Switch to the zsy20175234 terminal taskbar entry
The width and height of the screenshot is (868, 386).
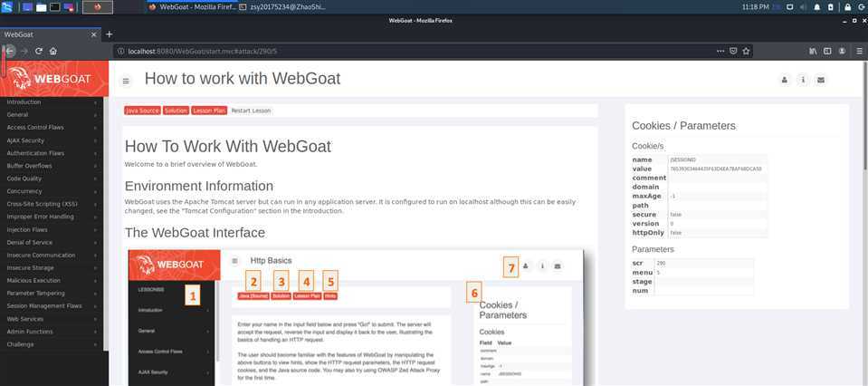[x=283, y=7]
